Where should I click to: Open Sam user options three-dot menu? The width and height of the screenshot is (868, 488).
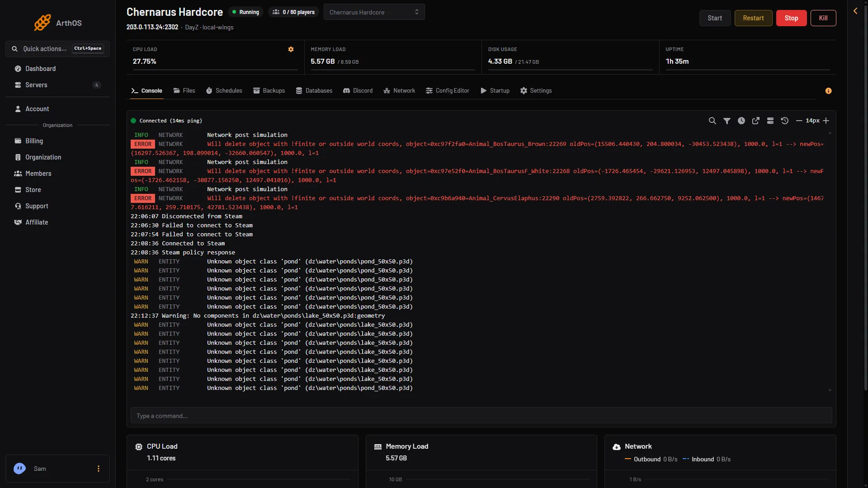(98, 469)
